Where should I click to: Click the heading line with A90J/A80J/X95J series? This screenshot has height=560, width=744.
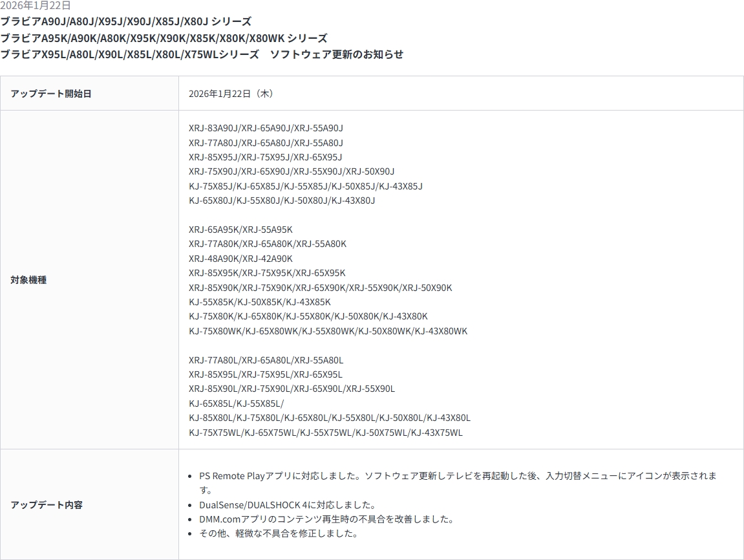click(126, 22)
